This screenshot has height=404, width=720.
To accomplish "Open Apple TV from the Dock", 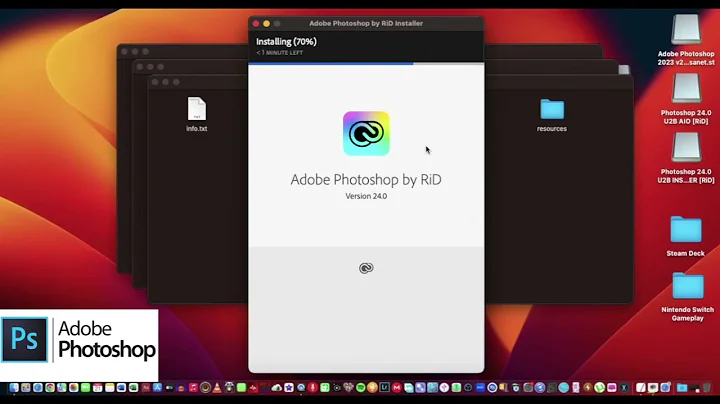I will [x=169, y=388].
